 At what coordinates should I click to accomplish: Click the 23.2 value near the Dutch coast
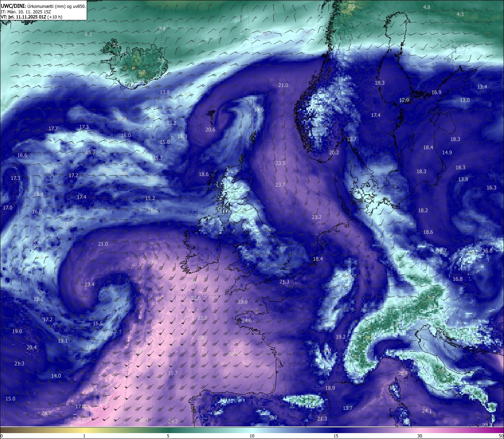click(x=317, y=217)
